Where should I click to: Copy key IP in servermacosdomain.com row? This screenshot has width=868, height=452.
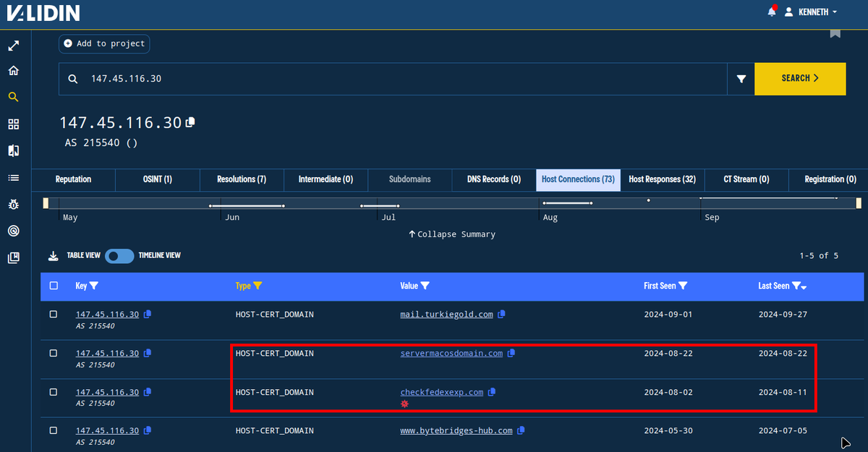pos(148,353)
